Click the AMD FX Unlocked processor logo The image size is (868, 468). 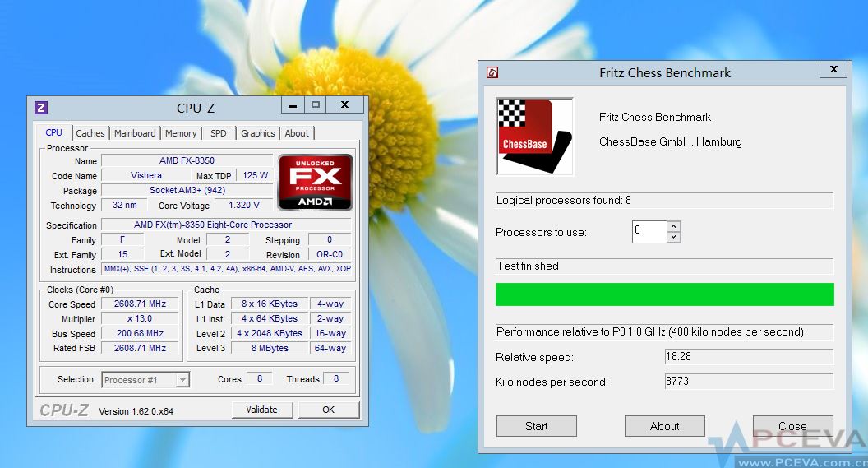pos(316,182)
